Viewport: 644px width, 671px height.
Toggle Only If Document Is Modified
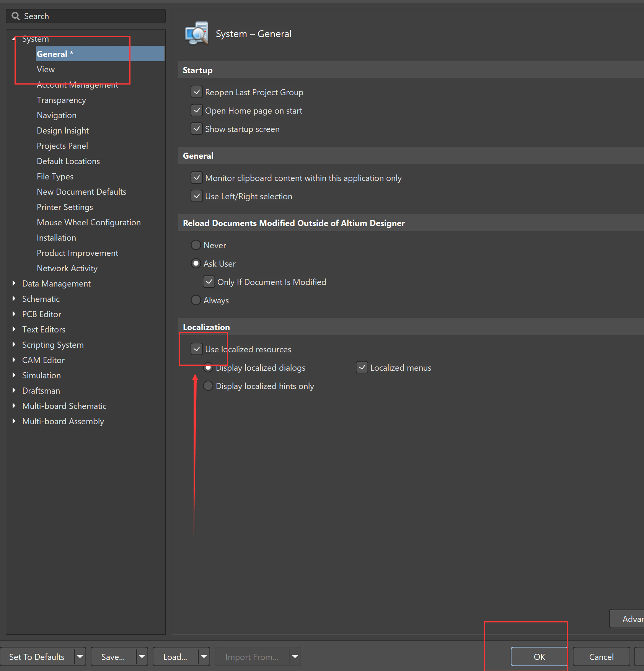click(x=209, y=282)
